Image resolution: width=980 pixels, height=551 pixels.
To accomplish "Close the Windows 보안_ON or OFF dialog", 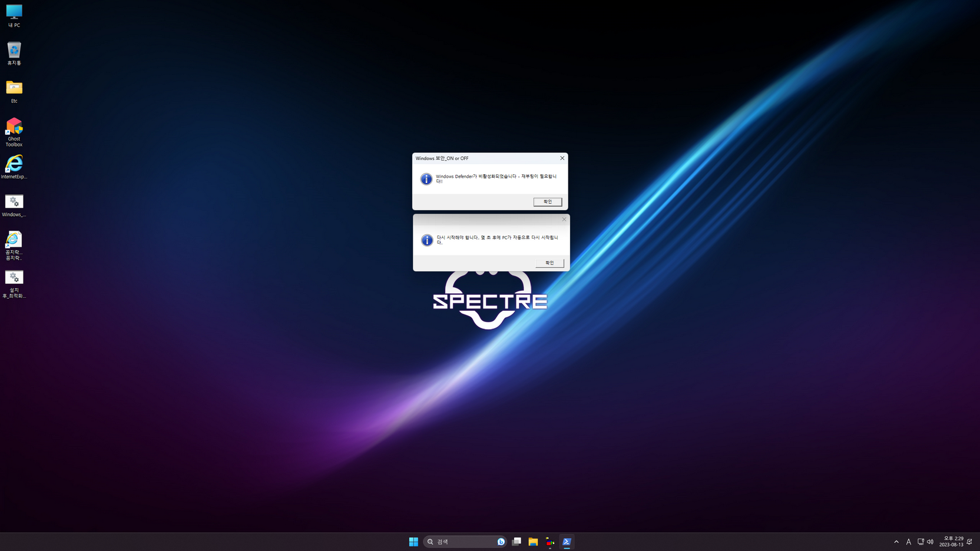I will [x=562, y=158].
